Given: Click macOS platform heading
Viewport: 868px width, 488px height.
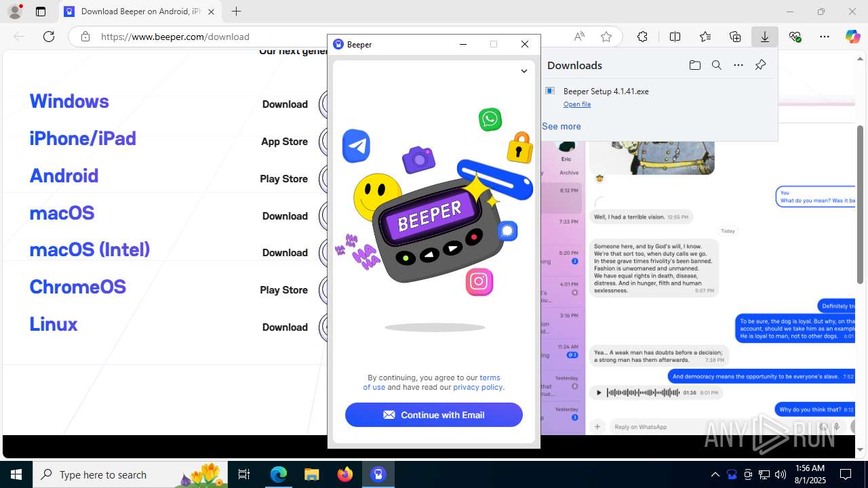Looking at the screenshot, I should pos(62,213).
